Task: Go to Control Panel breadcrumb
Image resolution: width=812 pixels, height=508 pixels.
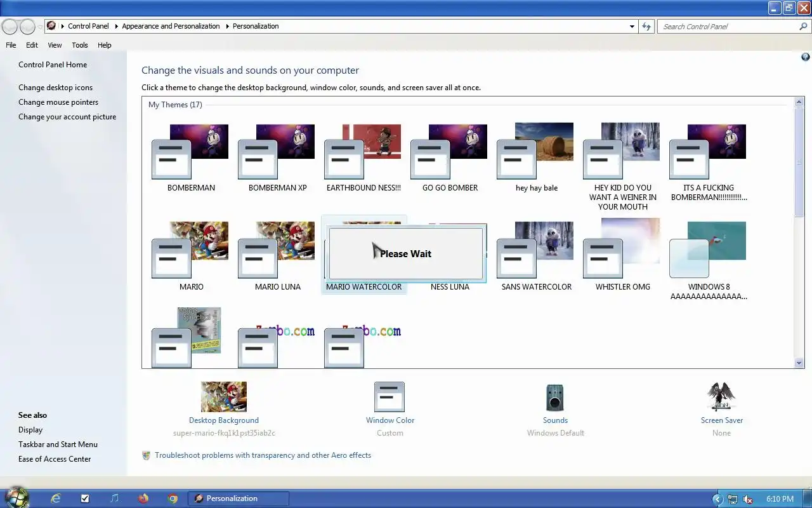Action: (88, 26)
